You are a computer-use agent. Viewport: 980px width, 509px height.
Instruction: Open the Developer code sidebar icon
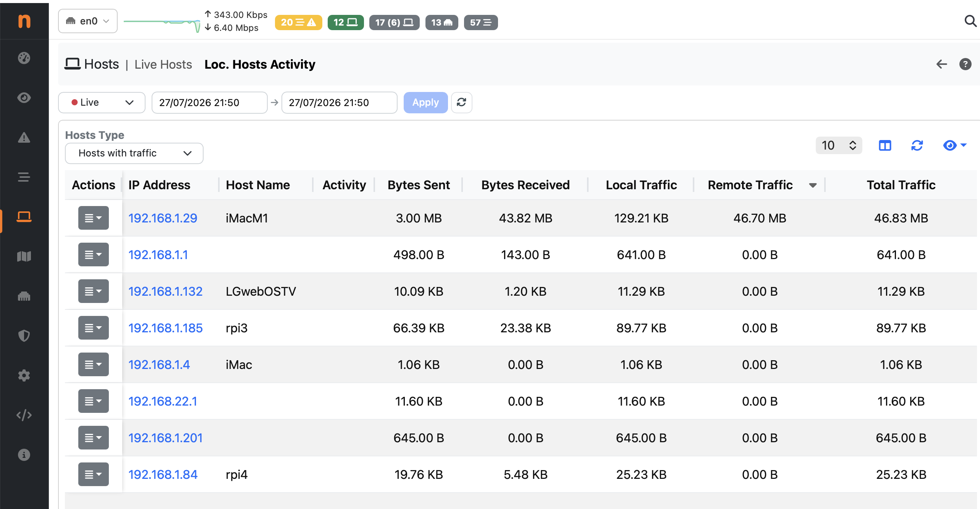click(24, 415)
